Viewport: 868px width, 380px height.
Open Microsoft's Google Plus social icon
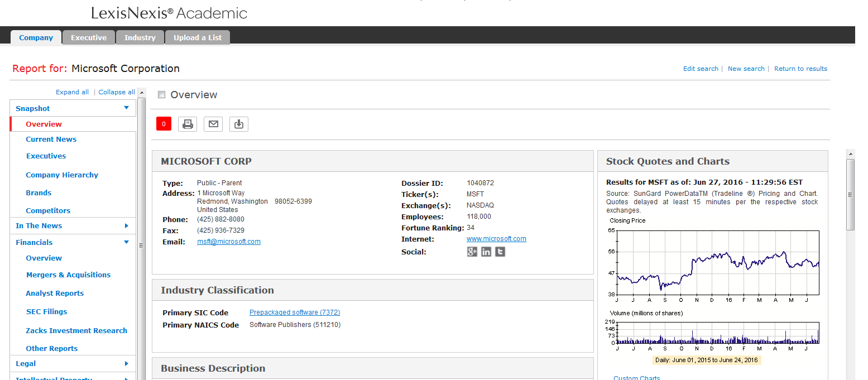pyautogui.click(x=472, y=252)
